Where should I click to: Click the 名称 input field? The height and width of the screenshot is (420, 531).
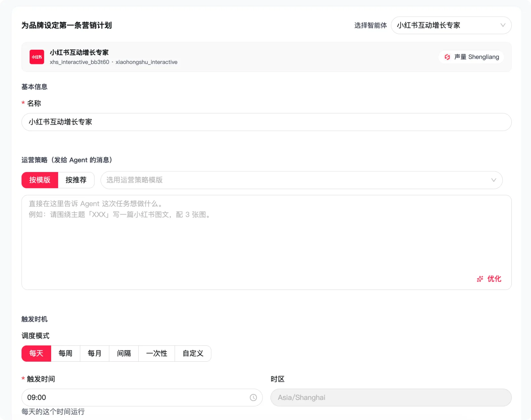click(266, 122)
